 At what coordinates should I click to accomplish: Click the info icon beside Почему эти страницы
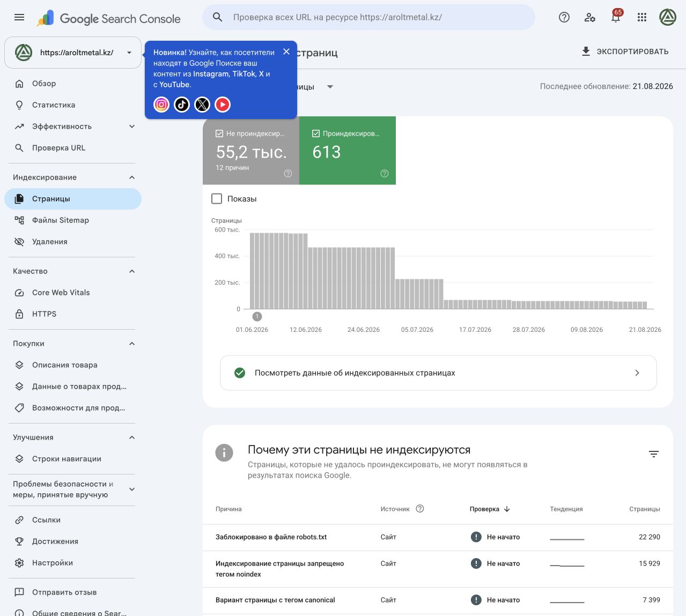pos(224,452)
